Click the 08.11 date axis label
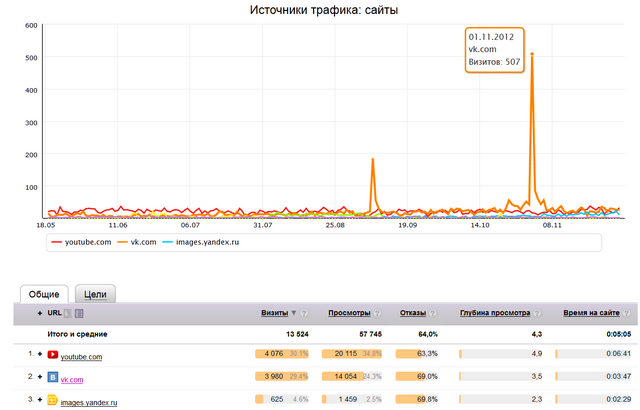 click(552, 225)
